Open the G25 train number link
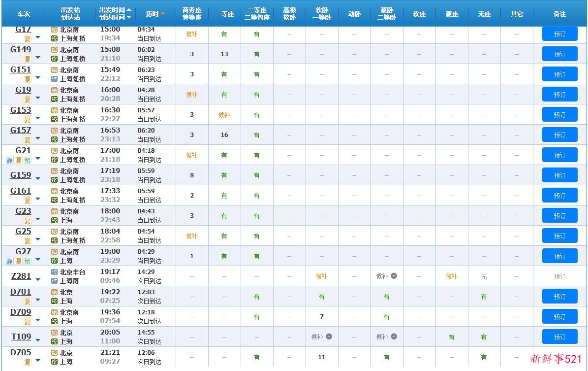588x371 pixels. tap(23, 231)
